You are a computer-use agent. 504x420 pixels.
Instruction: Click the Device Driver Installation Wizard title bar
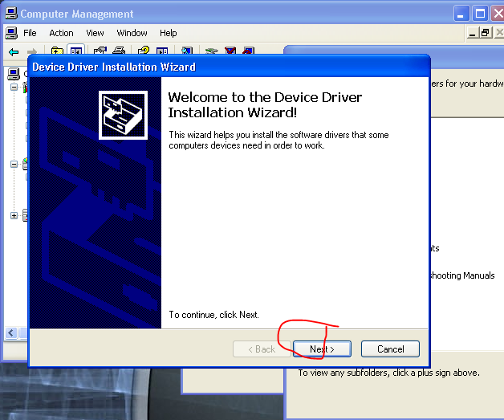pyautogui.click(x=229, y=67)
